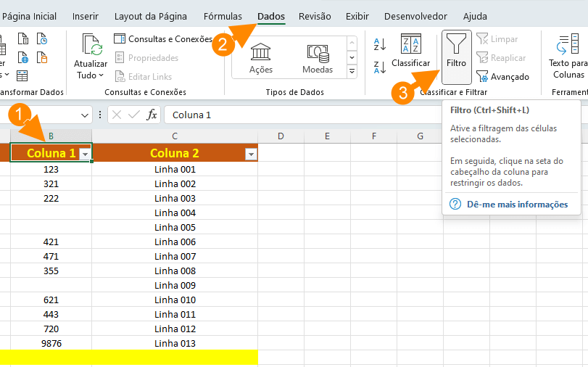The width and height of the screenshot is (588, 367).
Task: Select the Dados tab
Action: click(271, 17)
